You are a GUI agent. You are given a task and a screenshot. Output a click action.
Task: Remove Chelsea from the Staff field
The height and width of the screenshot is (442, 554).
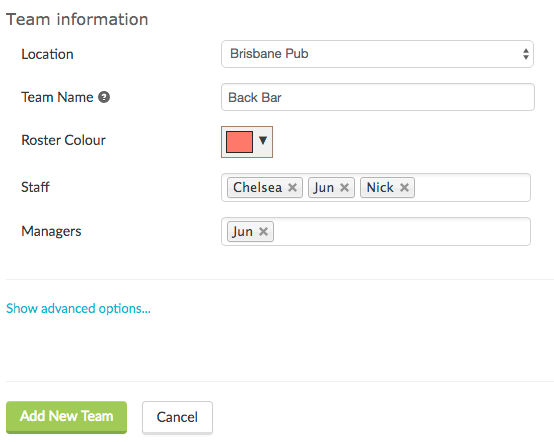pyautogui.click(x=292, y=187)
